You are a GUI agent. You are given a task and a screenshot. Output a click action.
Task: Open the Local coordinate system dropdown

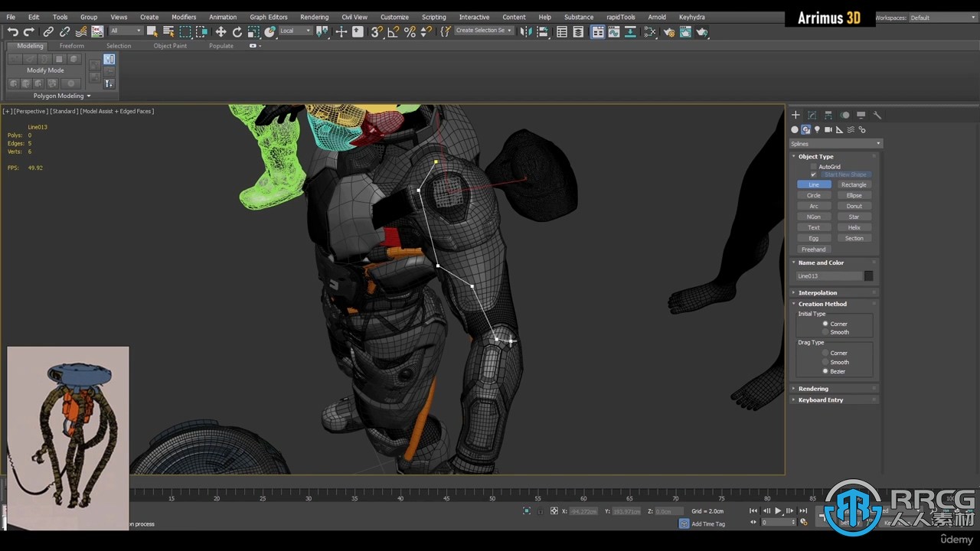pos(295,31)
